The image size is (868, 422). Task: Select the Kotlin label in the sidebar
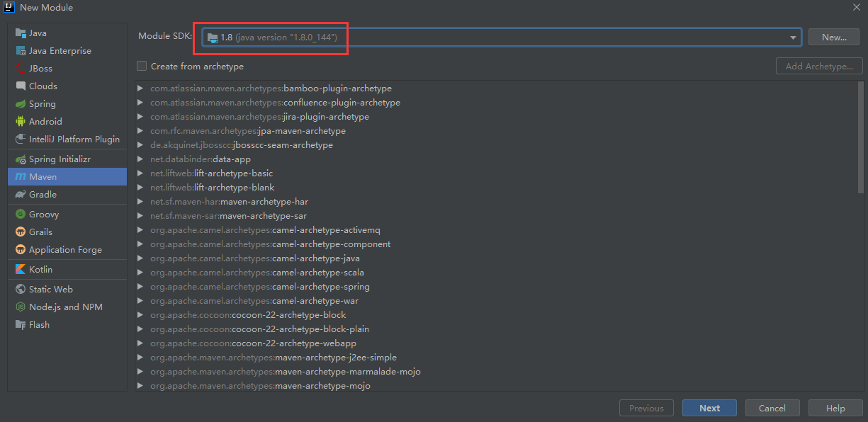click(40, 270)
